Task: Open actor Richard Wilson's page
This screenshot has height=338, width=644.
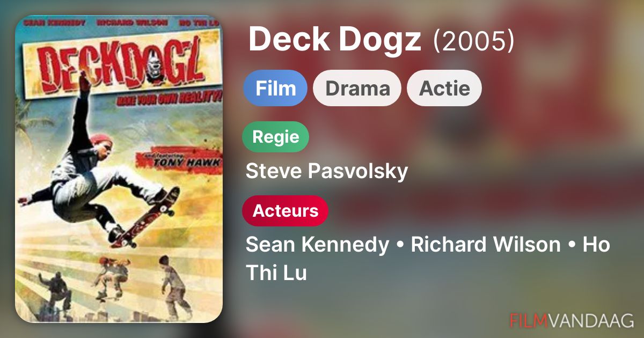Action: pos(486,245)
